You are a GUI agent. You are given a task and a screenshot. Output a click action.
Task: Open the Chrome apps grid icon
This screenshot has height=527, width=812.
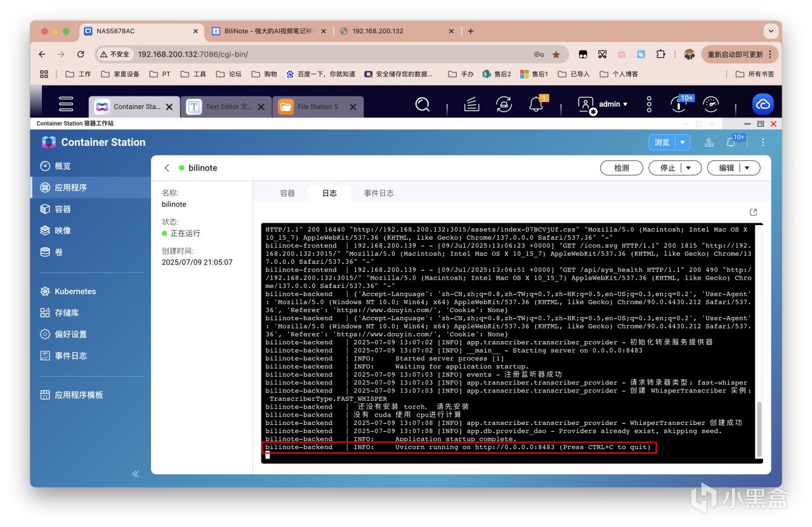pyautogui.click(x=44, y=74)
